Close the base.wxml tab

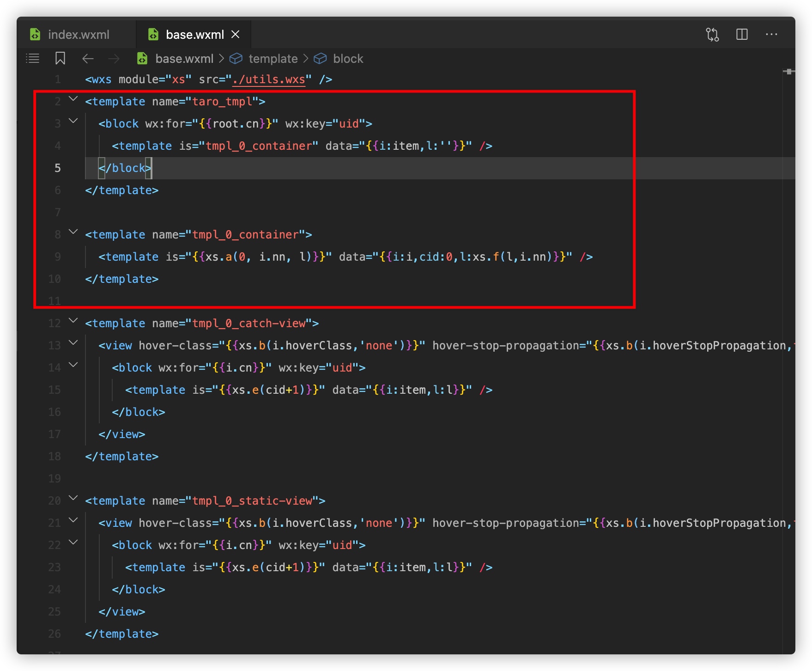tap(236, 35)
